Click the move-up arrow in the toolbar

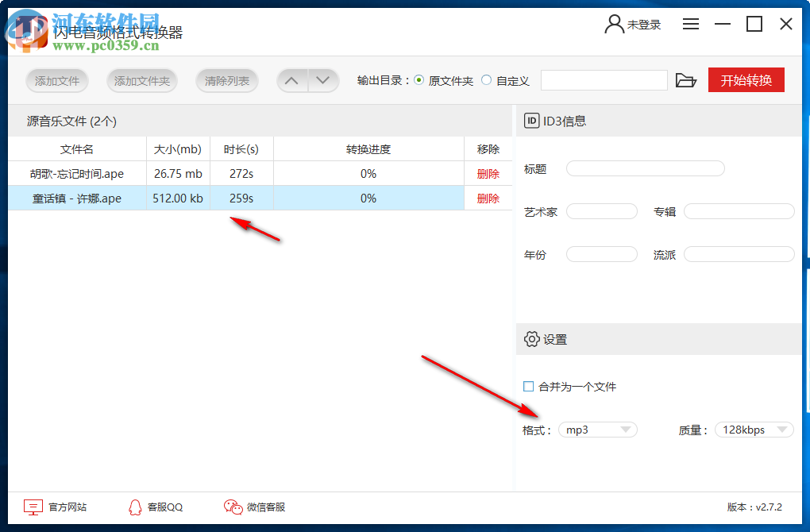coord(291,80)
